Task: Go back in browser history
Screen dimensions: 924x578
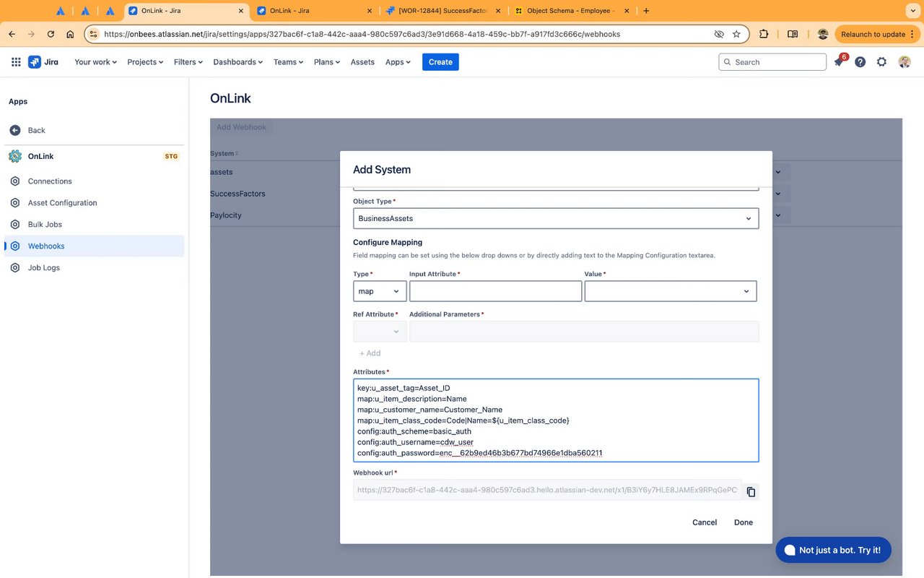Action: tap(12, 34)
